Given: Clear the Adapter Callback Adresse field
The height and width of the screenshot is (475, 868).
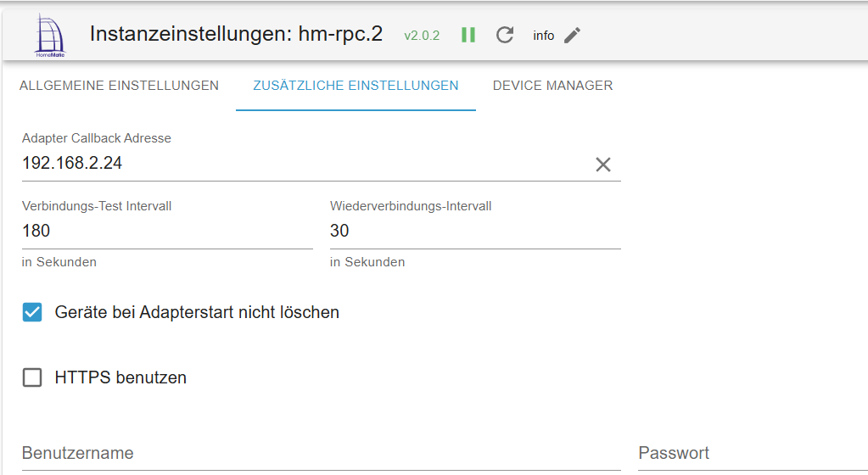Looking at the screenshot, I should (x=602, y=165).
